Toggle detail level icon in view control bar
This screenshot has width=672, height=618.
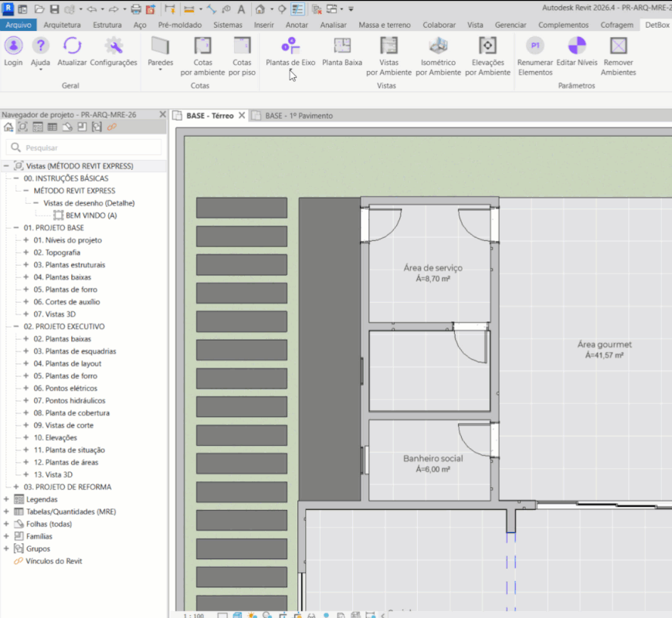pos(222,616)
